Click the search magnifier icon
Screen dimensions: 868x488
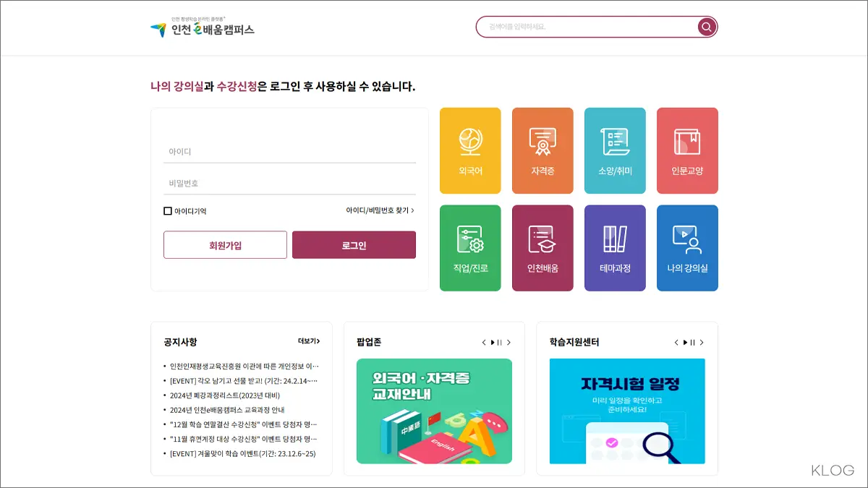[x=705, y=27]
